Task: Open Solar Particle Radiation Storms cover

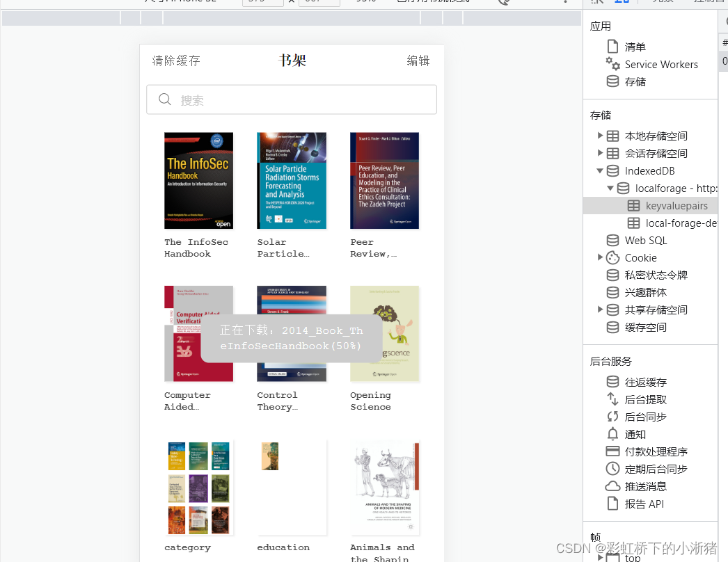Action: [x=292, y=181]
